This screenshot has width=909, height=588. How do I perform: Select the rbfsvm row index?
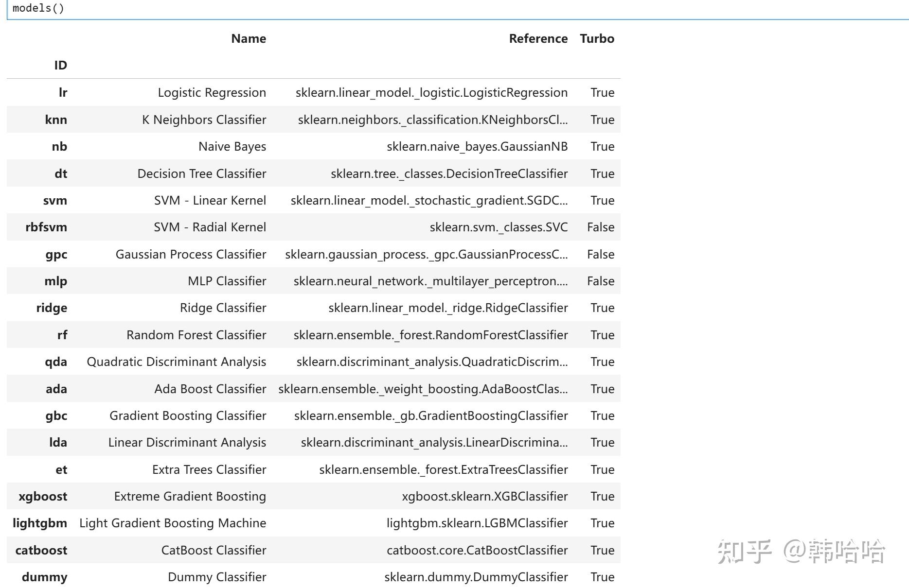coord(46,227)
